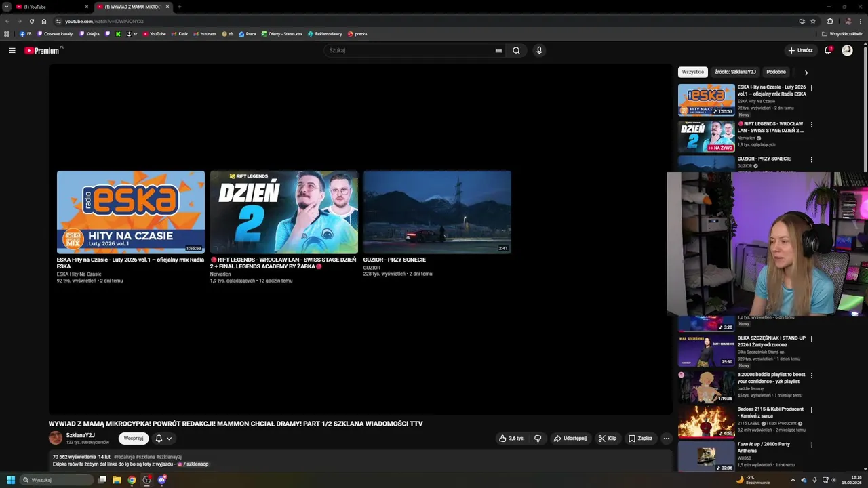This screenshot has width=868, height=488.
Task: Open options for Bedoes 2115 Kamień z serca video
Action: (811, 410)
